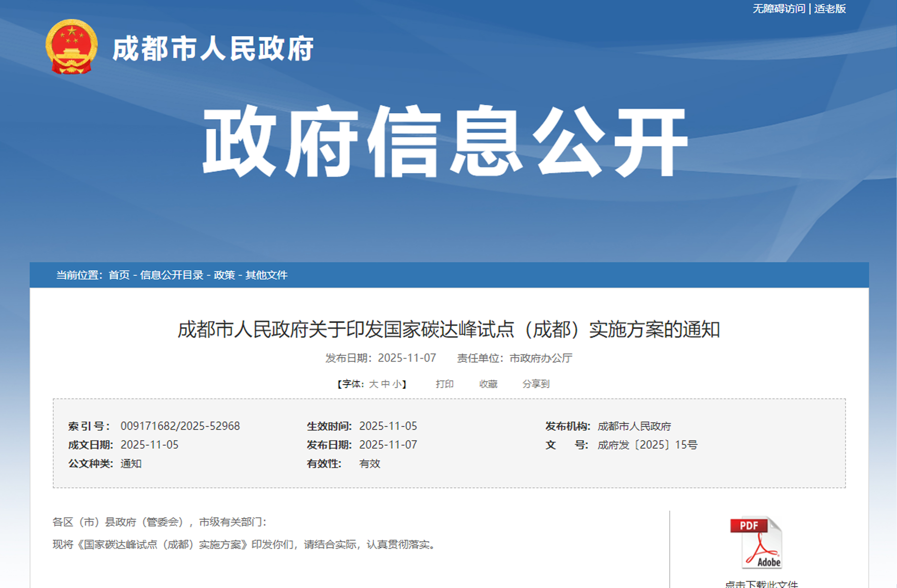Click 收藏 to bookmark this notice

[488, 384]
